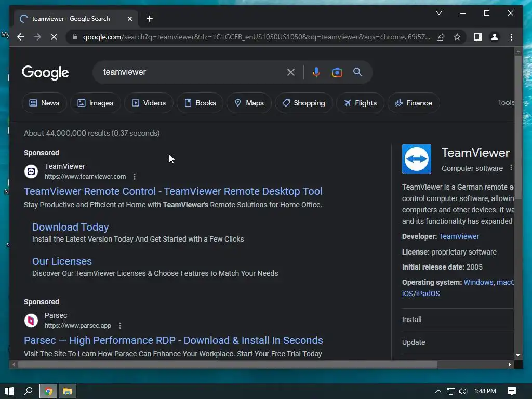Open the notification action center
This screenshot has height=399, width=532.
(512, 391)
